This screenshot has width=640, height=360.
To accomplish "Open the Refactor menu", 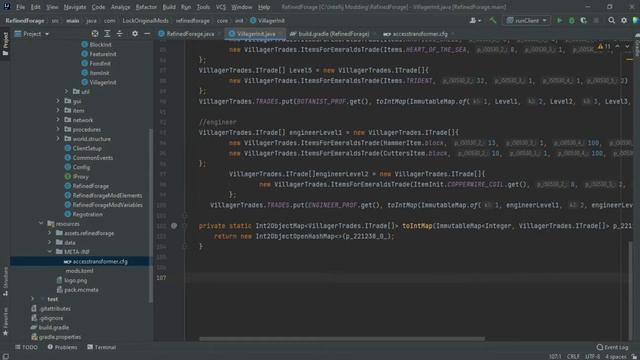I will [x=146, y=7].
